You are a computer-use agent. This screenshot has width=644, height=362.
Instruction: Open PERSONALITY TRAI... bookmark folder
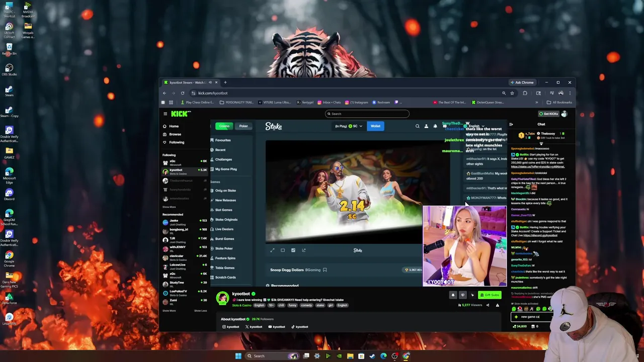237,103
